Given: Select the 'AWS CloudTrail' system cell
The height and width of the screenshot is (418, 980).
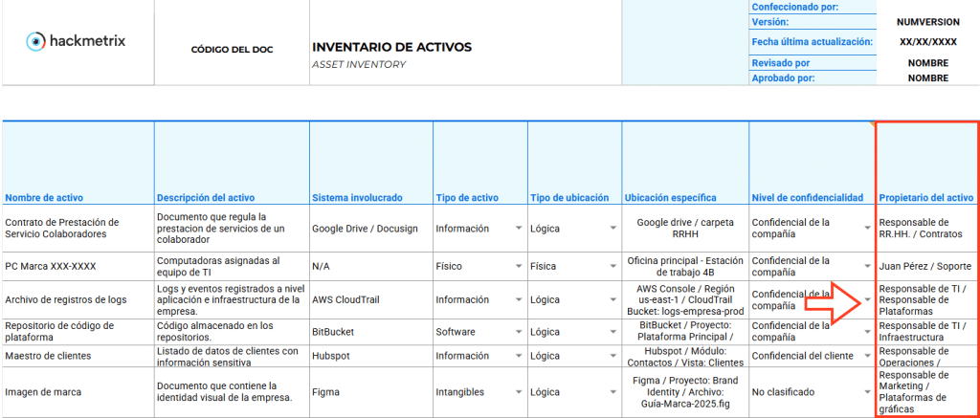Looking at the screenshot, I should pyautogui.click(x=346, y=299).
